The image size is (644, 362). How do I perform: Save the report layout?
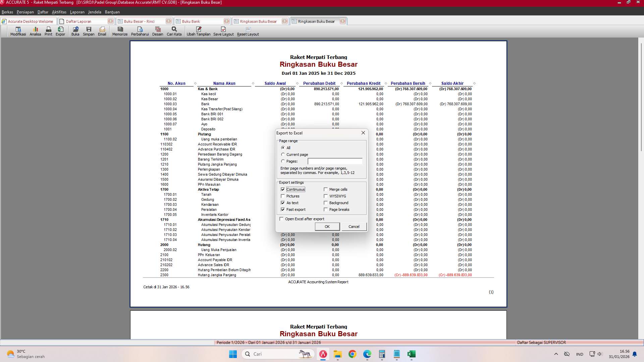223,31
